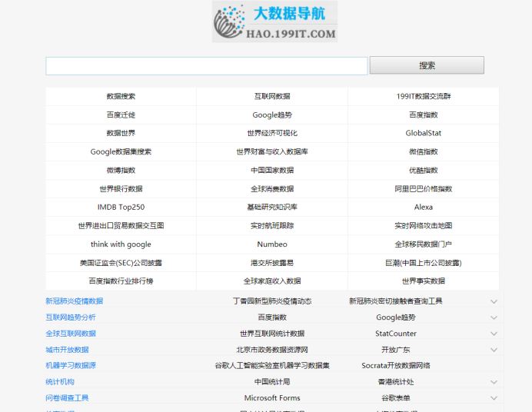Open the 百度迁徙 link
The image size is (532, 412).
[x=121, y=115]
